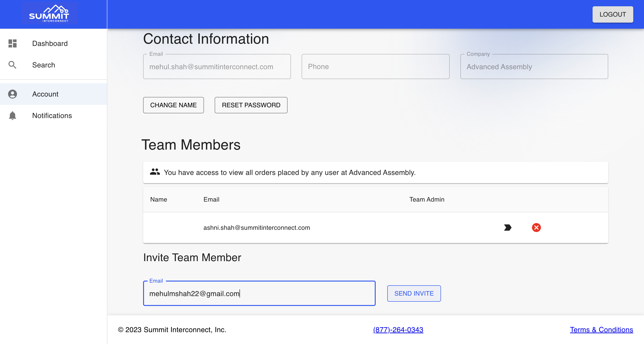The height and width of the screenshot is (344, 644).
Task: Click the team group icon in access notice
Action: point(155,172)
